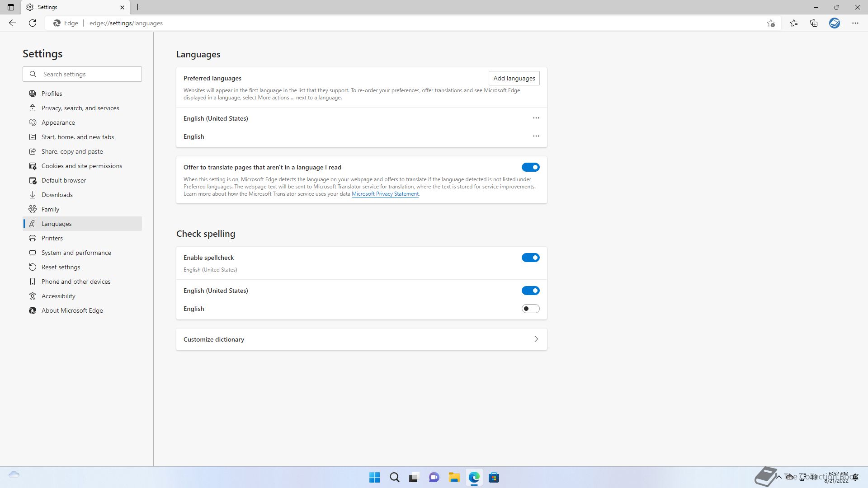Click the profile avatar in toolbar
Viewport: 868px width, 488px height.
coord(835,23)
